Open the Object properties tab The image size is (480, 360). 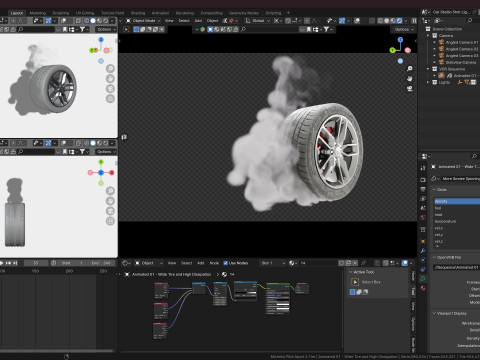tap(423, 241)
